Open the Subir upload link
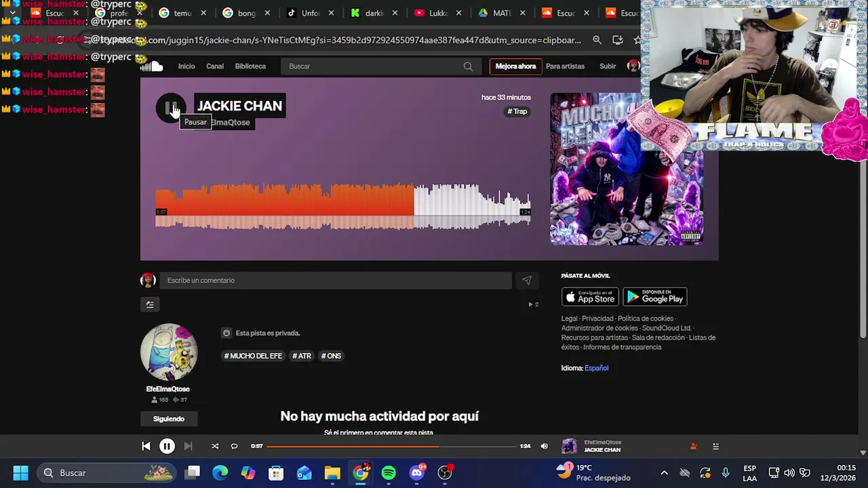868x488 pixels. click(x=608, y=66)
